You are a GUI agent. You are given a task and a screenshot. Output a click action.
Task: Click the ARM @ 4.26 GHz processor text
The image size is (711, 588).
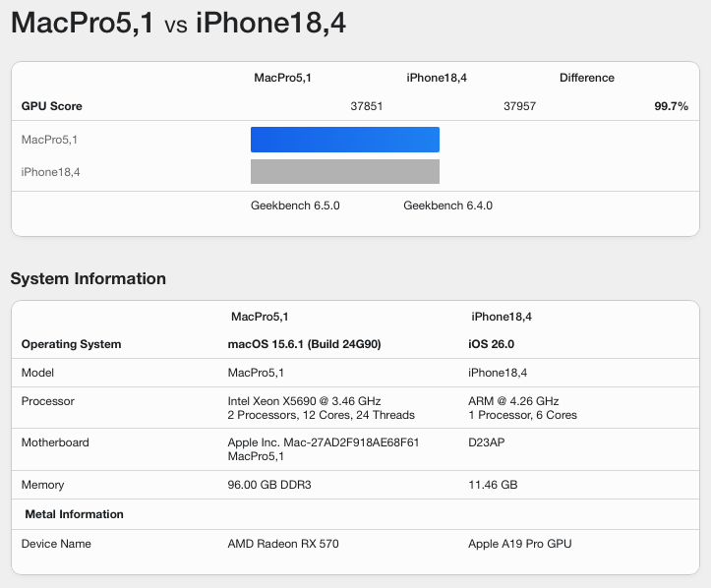point(514,401)
